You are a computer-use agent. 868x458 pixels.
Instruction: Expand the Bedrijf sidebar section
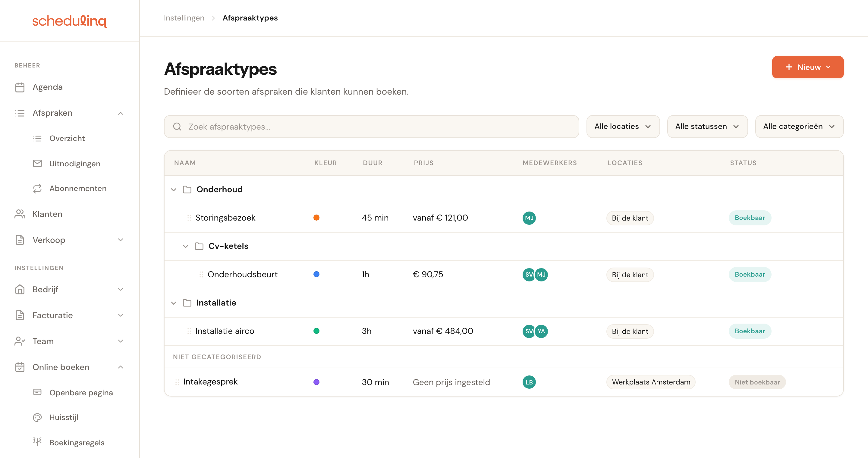pyautogui.click(x=121, y=289)
